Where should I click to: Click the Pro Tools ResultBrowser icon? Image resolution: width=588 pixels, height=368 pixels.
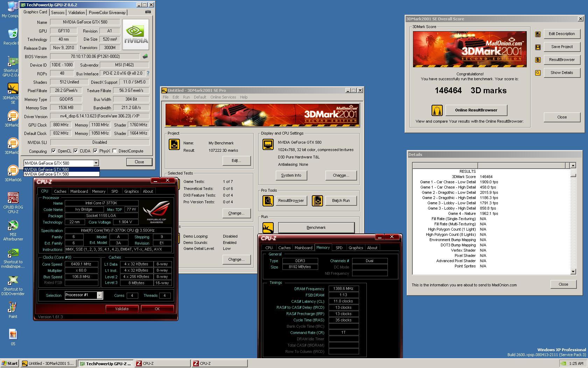(x=268, y=201)
